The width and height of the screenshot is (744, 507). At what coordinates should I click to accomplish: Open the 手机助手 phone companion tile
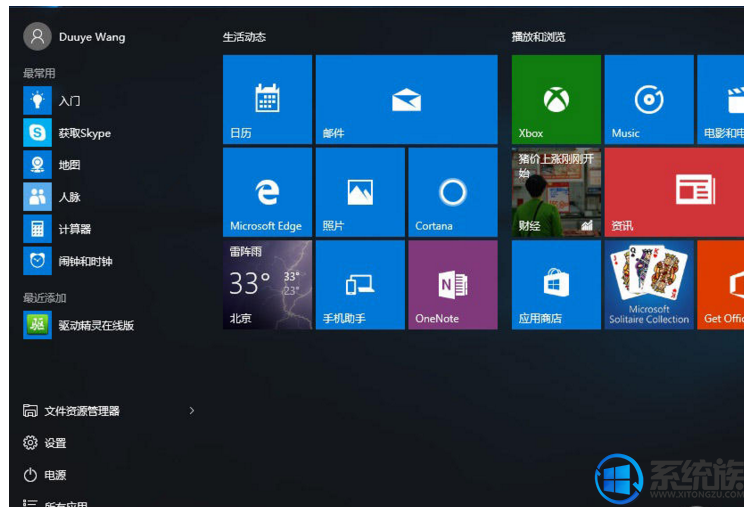(x=360, y=285)
